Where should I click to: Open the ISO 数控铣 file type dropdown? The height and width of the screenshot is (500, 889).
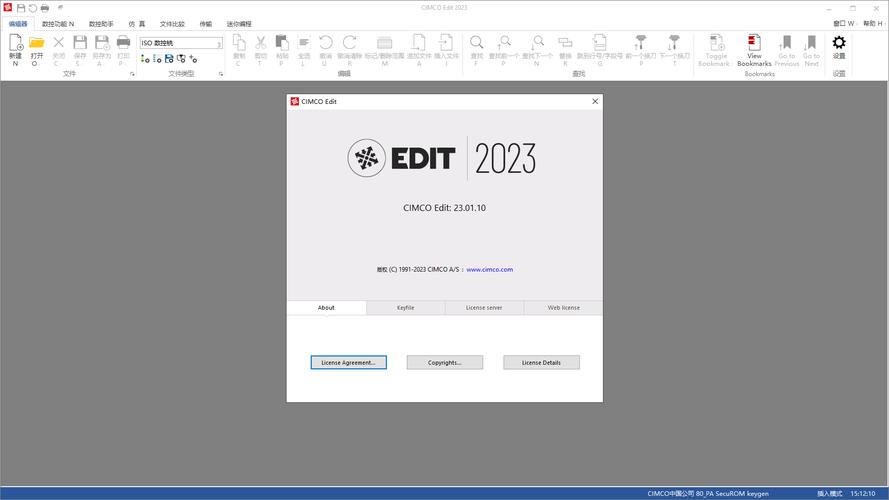point(181,43)
